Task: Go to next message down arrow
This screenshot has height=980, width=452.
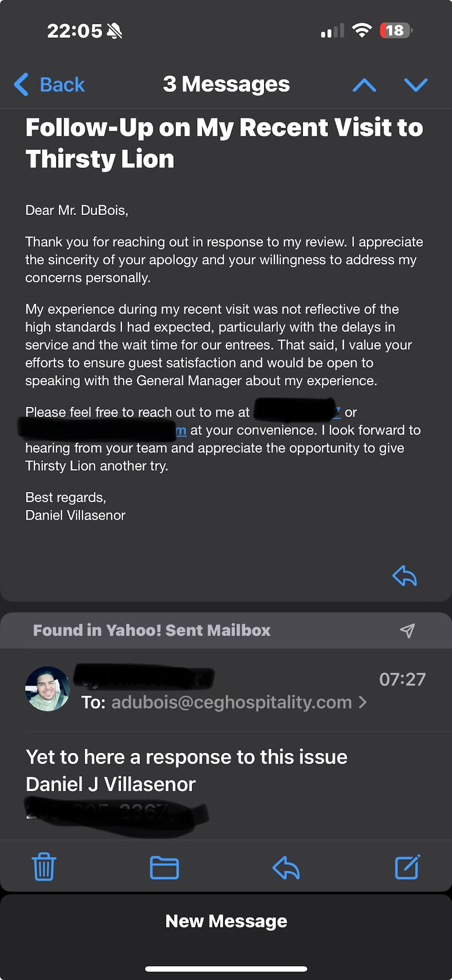Action: point(416,85)
